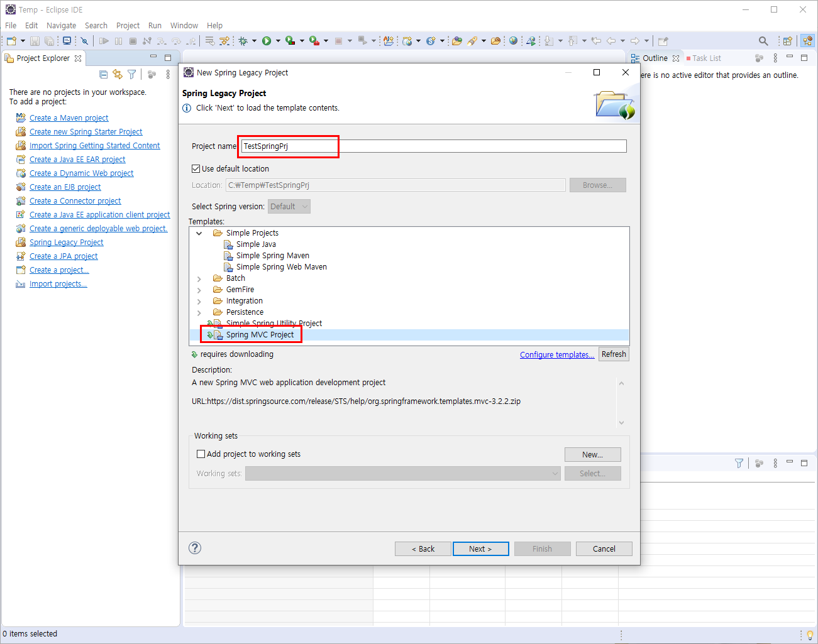Select the Spring MVC Project template
The height and width of the screenshot is (644, 818).
[260, 335]
